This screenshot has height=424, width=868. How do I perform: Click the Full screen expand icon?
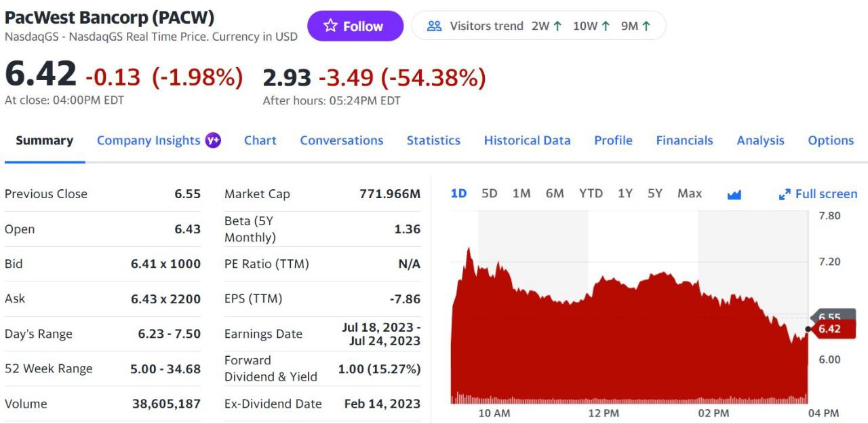click(x=785, y=194)
